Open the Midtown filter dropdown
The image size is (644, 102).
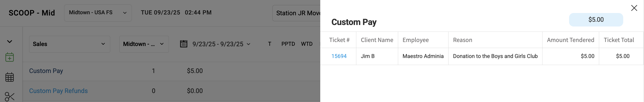(x=144, y=44)
